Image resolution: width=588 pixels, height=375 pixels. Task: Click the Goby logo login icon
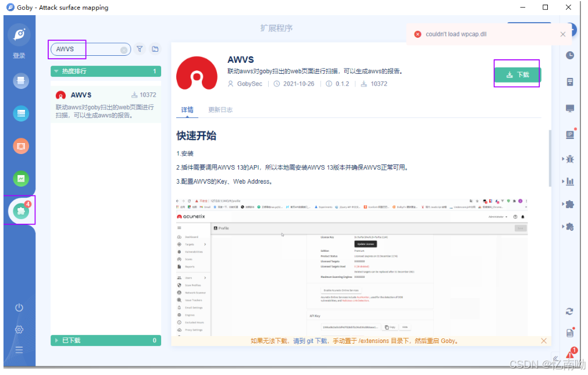click(x=19, y=34)
